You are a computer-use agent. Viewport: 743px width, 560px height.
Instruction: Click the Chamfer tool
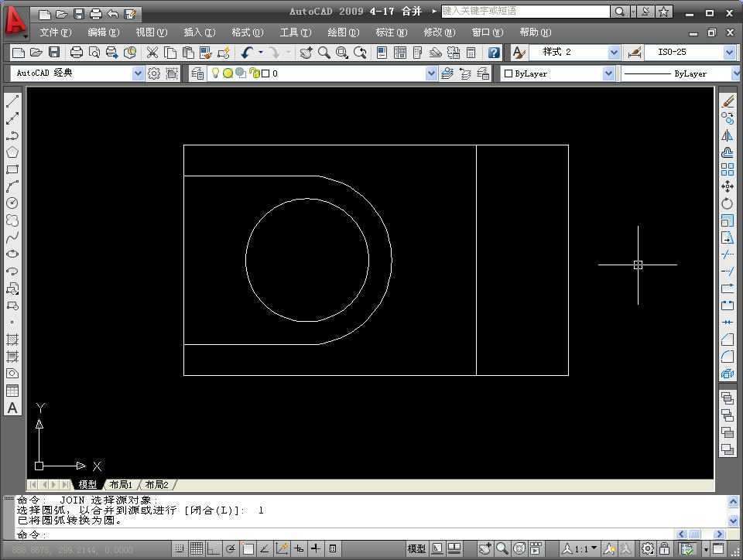[728, 340]
